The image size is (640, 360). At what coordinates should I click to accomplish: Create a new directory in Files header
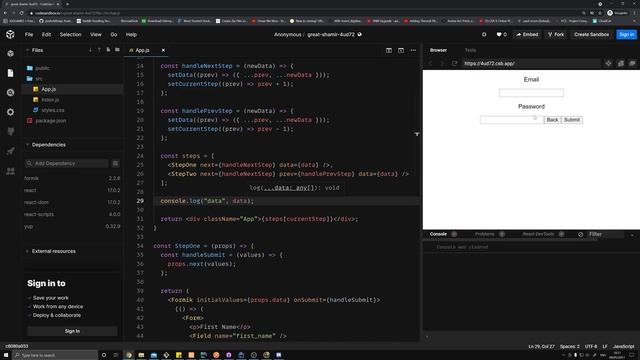(x=117, y=50)
